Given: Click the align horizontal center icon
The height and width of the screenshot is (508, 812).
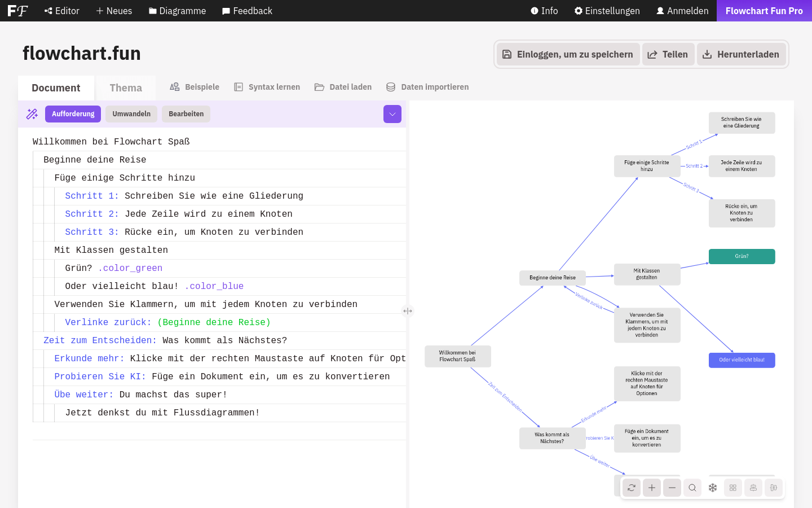Looking at the screenshot, I should (753, 488).
